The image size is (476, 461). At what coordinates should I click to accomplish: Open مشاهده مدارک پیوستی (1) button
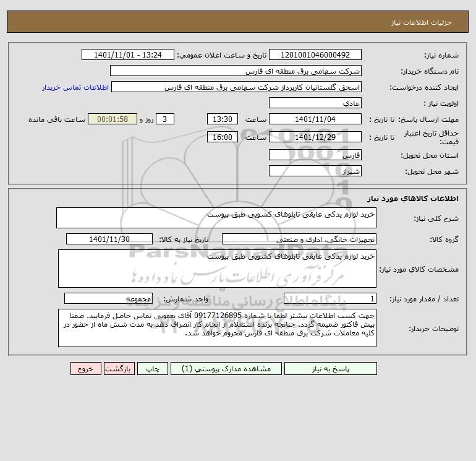(x=226, y=369)
